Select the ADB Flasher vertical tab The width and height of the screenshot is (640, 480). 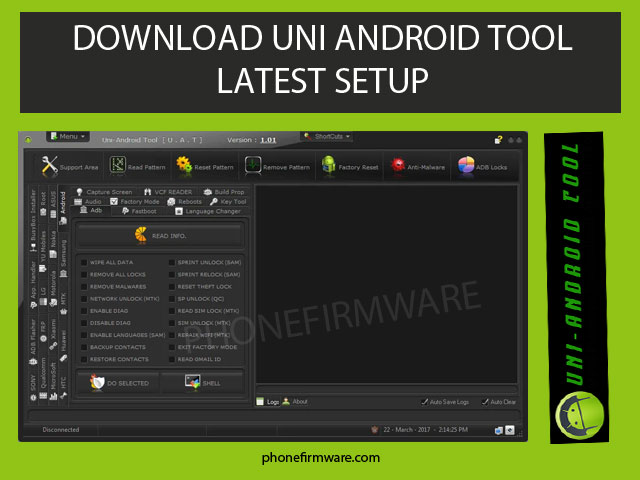[x=33, y=342]
